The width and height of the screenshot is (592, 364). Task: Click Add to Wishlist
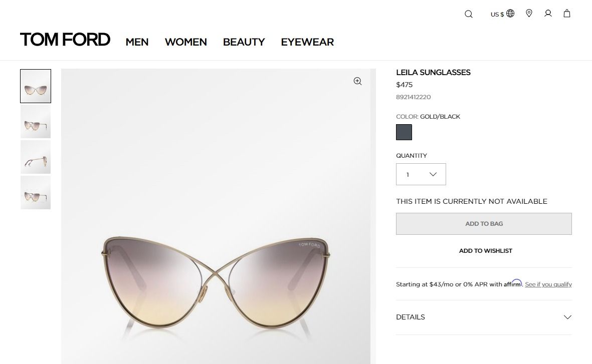pyautogui.click(x=485, y=251)
